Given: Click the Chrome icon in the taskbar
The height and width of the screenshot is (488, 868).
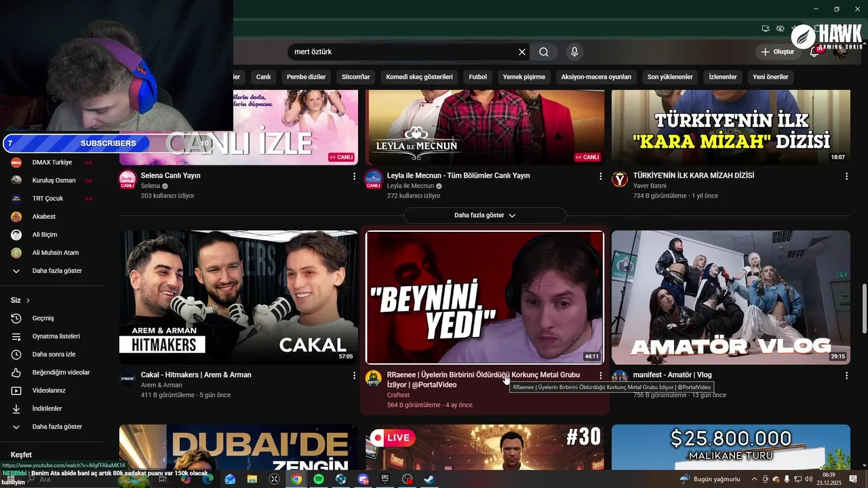Looking at the screenshot, I should pos(296,479).
